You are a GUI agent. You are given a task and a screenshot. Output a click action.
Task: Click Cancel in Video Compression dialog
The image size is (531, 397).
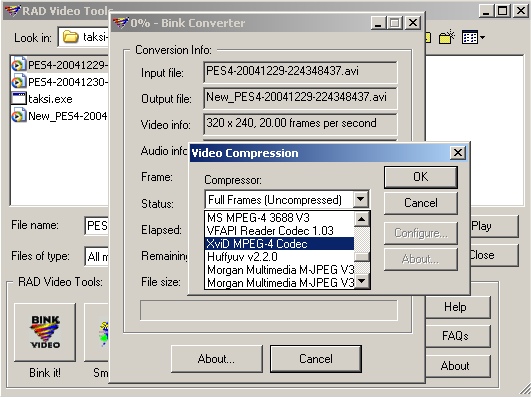(421, 203)
